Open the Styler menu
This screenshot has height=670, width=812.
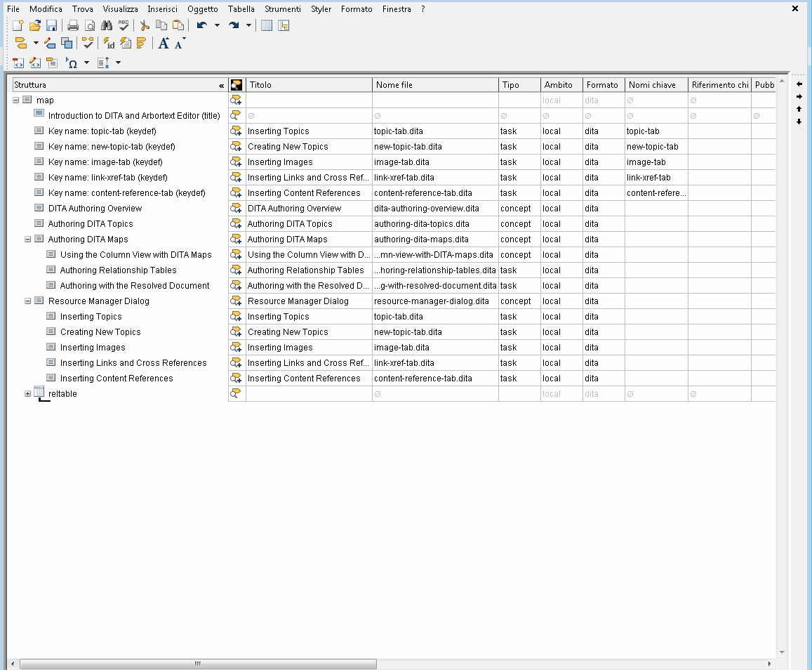coord(321,9)
